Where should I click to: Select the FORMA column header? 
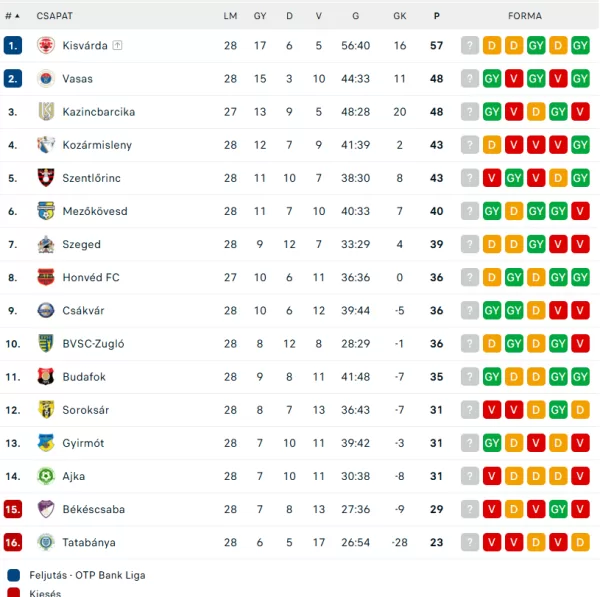525,16
